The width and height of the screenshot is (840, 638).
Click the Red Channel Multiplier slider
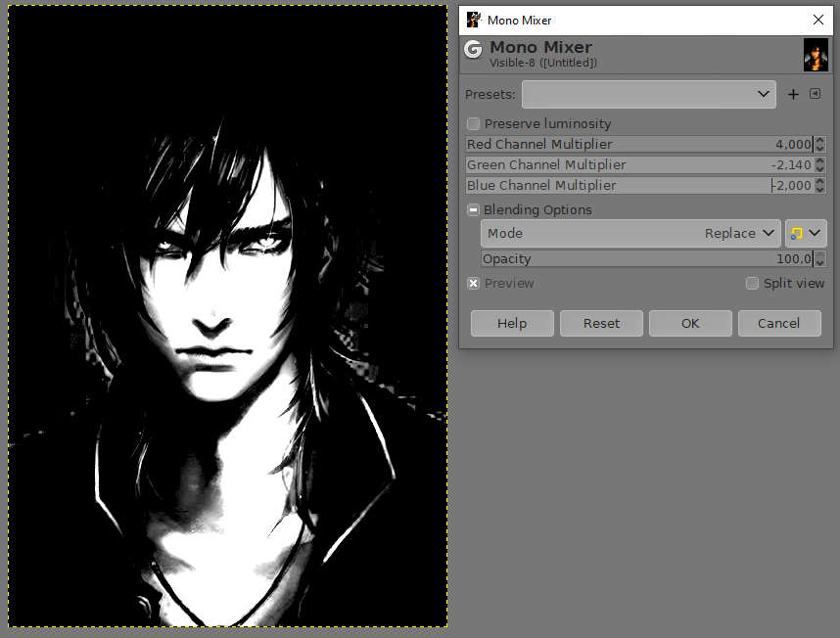point(638,144)
